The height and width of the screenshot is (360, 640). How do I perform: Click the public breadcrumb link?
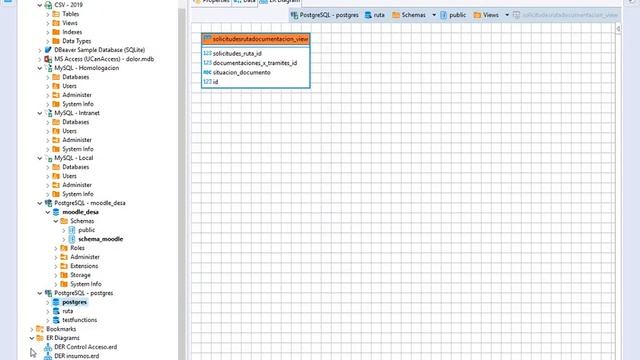click(458, 15)
